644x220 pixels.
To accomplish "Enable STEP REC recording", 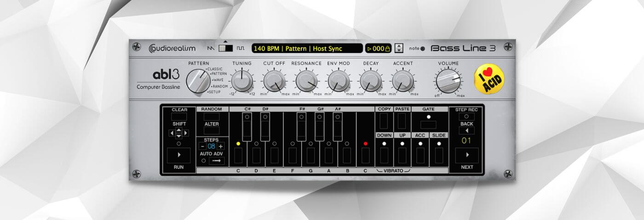I will click(x=467, y=117).
